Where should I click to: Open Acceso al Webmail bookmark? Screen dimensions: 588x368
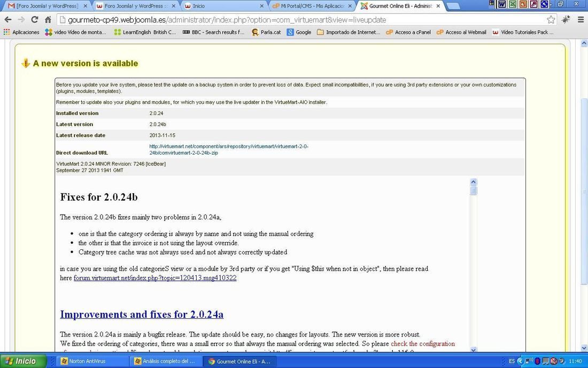(x=461, y=32)
